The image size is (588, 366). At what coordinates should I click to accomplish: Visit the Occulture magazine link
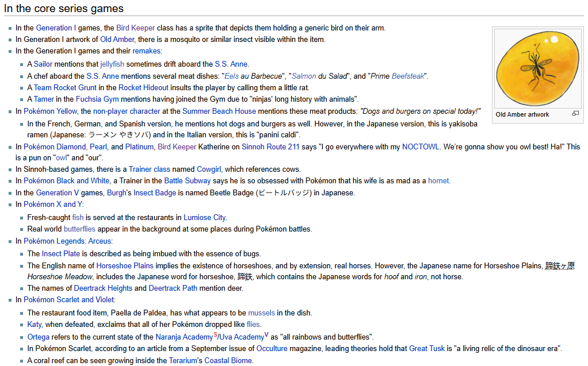tap(272, 349)
